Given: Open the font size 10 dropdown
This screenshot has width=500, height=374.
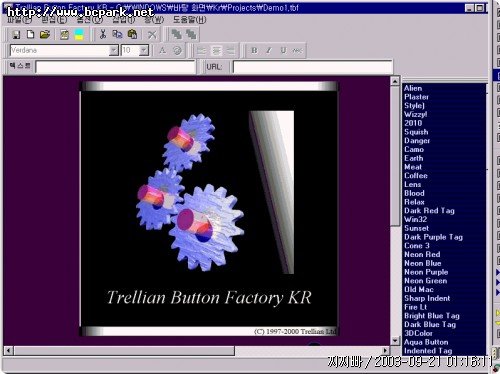Looking at the screenshot, I should pos(144,50).
